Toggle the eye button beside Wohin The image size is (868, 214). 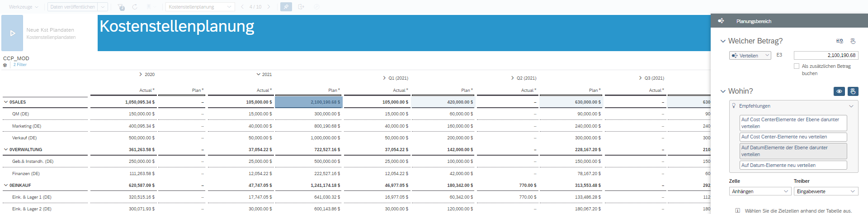click(840, 91)
